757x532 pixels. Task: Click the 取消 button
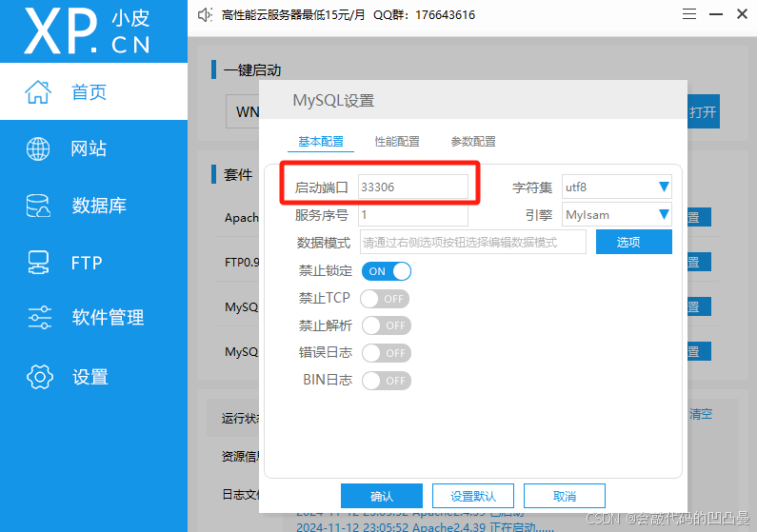[x=565, y=496]
